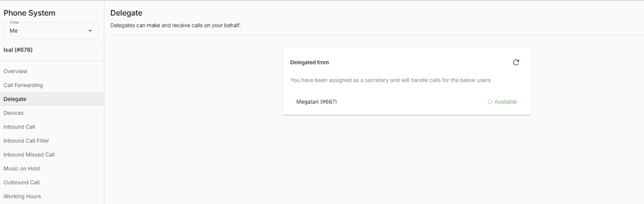Click the Megatari (#667) user entry
The image size is (644, 204).
[x=316, y=102]
